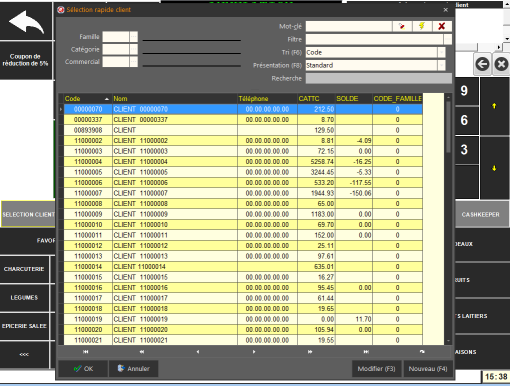Select row with code 00893908
The image size is (510, 386).
(x=243, y=130)
